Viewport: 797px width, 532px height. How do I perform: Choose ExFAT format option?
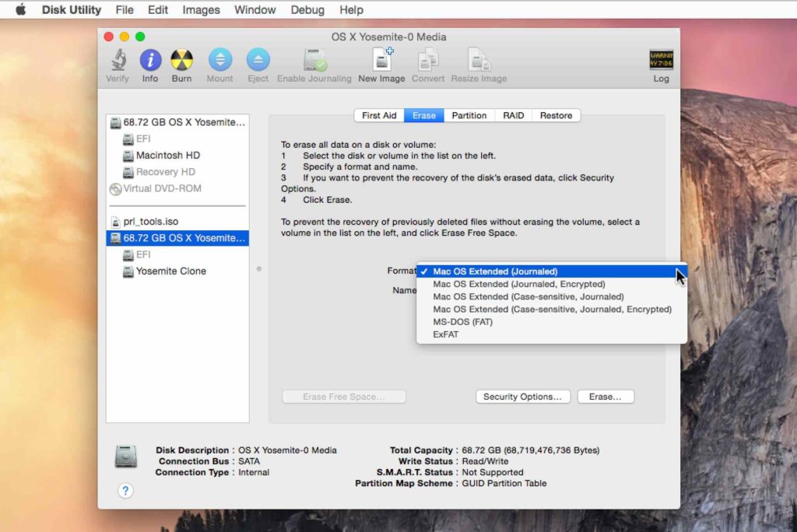[x=552, y=335]
